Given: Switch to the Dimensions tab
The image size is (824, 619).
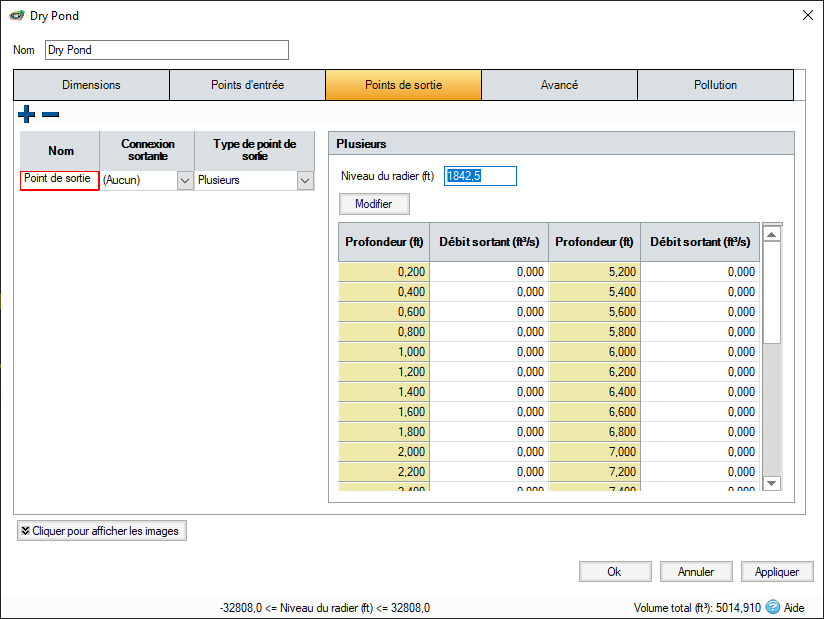Looking at the screenshot, I should [91, 85].
